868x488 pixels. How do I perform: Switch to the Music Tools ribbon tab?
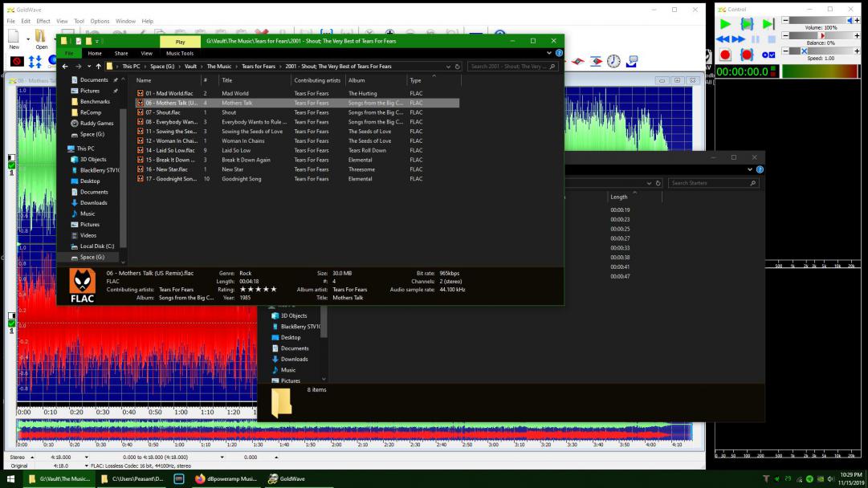[179, 53]
